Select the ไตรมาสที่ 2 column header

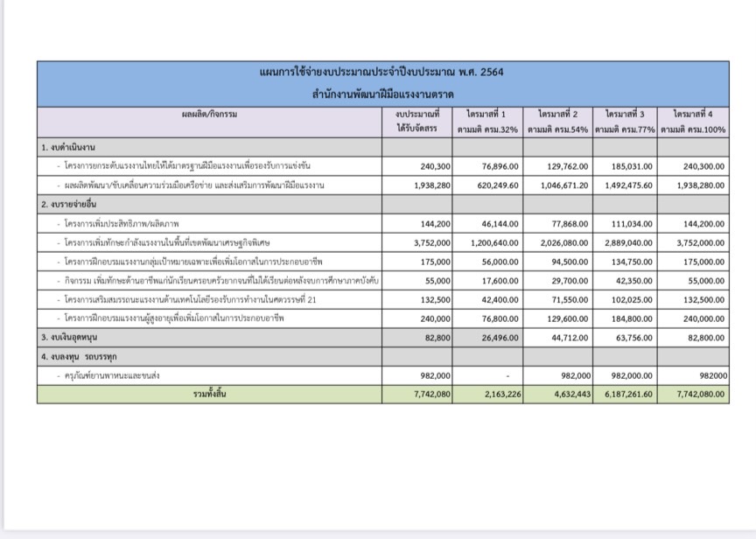(x=559, y=122)
